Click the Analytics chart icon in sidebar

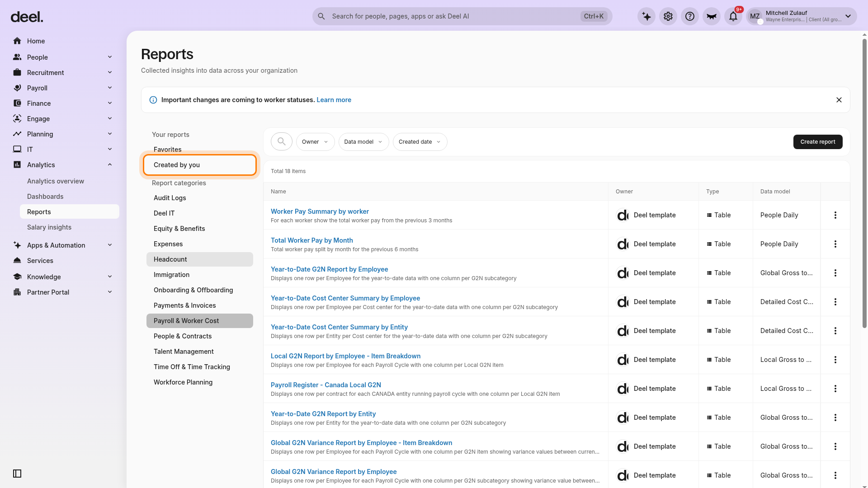click(x=17, y=165)
